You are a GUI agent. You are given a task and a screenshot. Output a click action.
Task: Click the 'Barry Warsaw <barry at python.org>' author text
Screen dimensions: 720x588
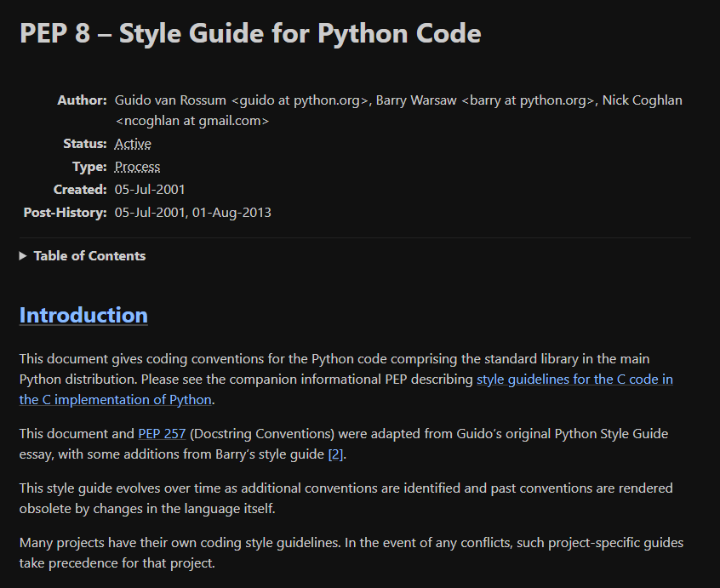485,100
